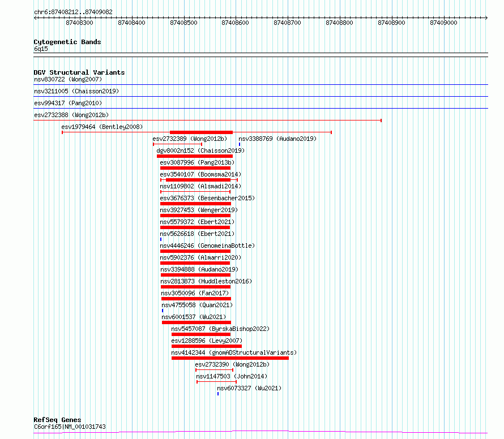Click nsv5902376 (Almarri2020) label
The width and height of the screenshot is (504, 439).
point(200,257)
